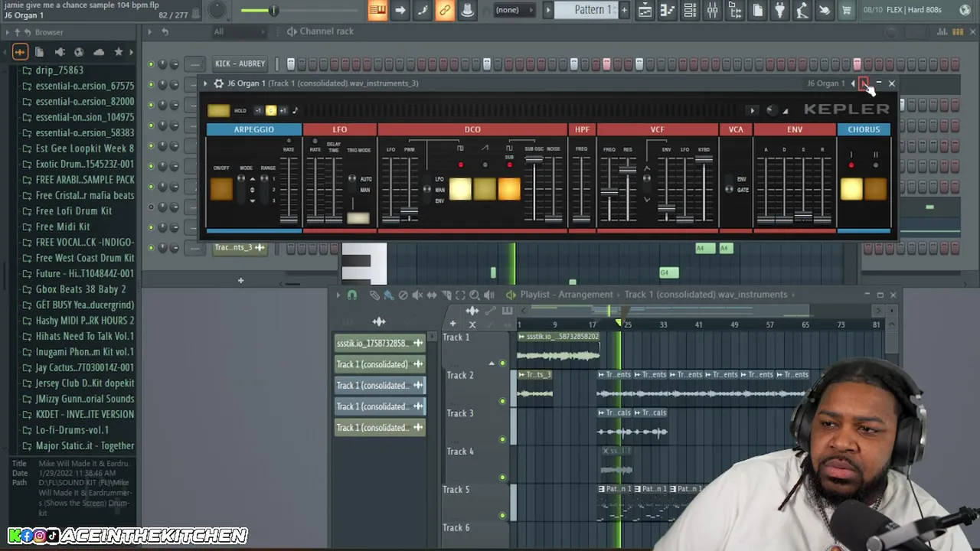Select the ssstik.io_1758732858 clip in picker
980x551 pixels.
[x=380, y=344]
